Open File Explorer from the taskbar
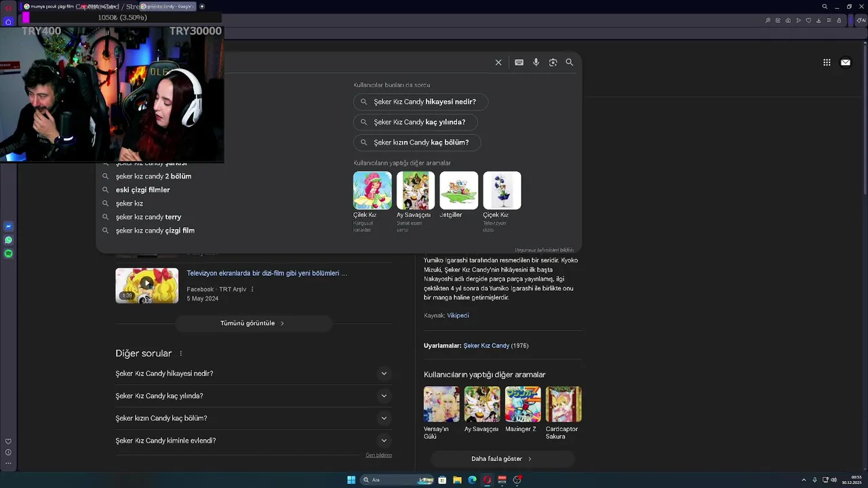 point(457,480)
